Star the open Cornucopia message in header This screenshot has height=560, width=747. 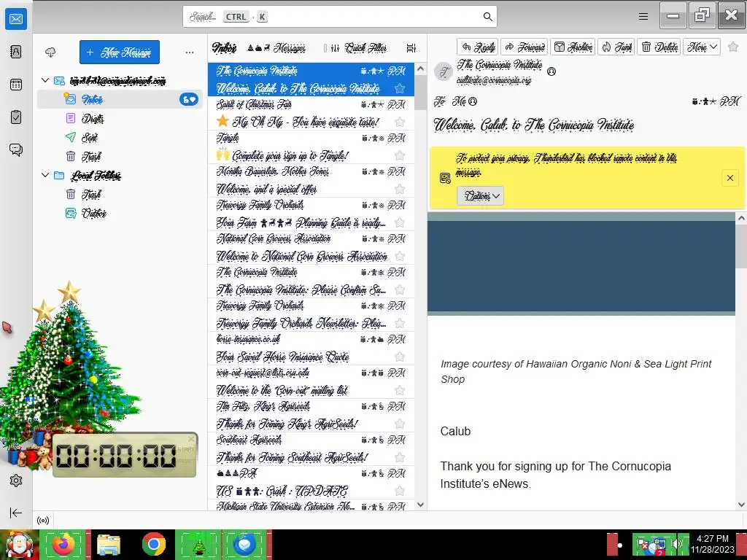tap(733, 47)
